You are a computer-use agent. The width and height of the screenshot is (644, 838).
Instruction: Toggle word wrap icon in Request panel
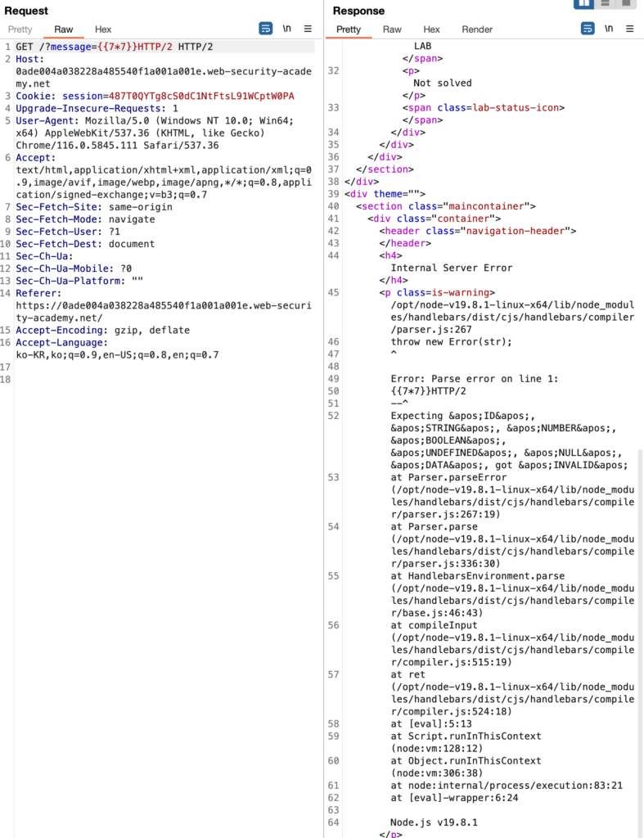pos(266,29)
